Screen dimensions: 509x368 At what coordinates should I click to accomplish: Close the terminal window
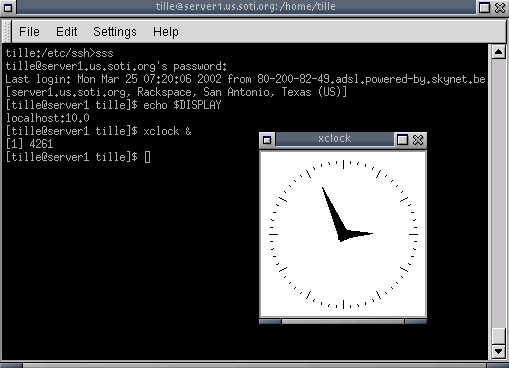pyautogui.click(x=500, y=7)
